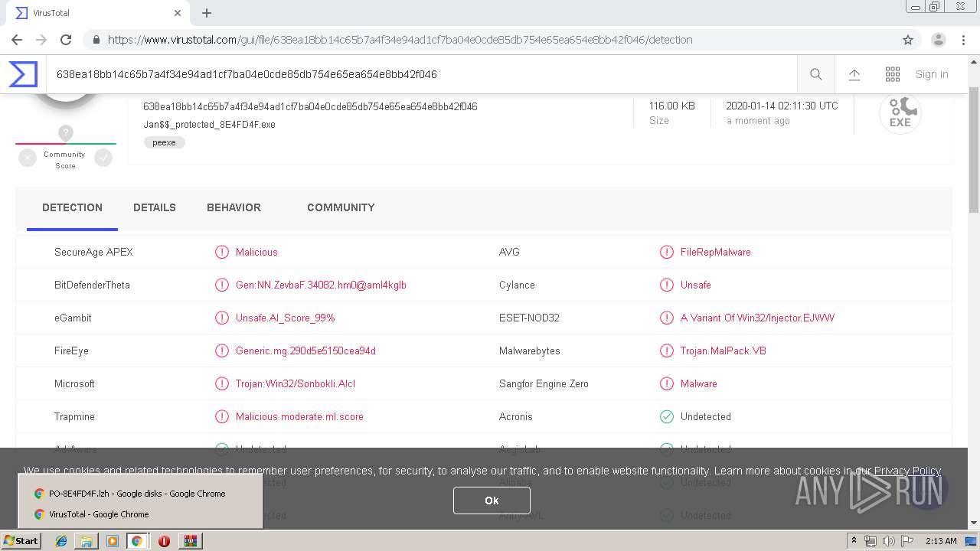Click Trapmine detection alert icon

coord(222,416)
